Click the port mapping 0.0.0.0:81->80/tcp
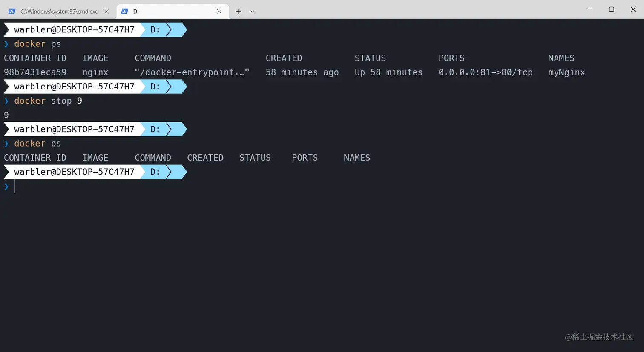 click(486, 72)
